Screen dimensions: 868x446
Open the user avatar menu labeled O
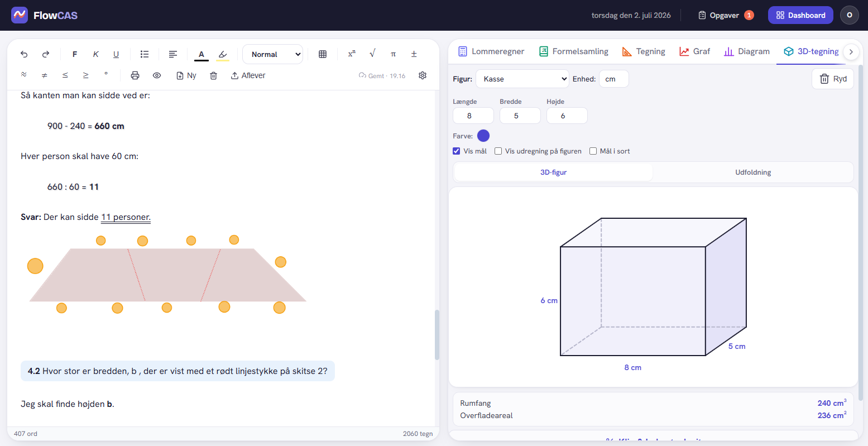click(850, 15)
